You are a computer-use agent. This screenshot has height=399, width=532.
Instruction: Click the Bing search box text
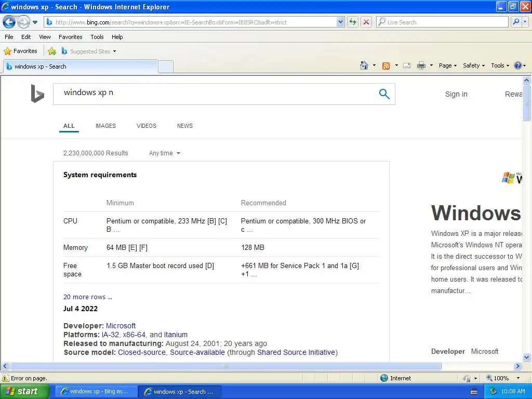pos(88,92)
